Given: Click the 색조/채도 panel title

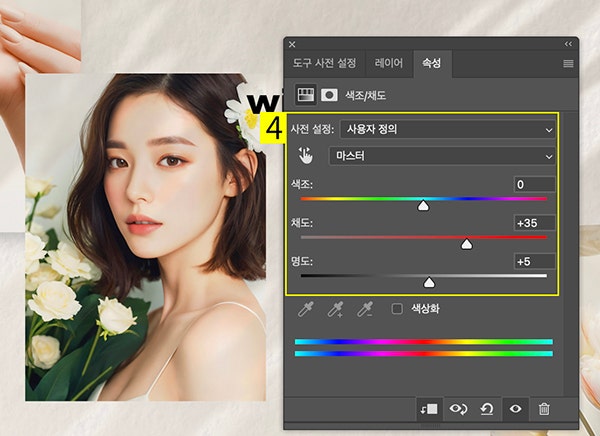Looking at the screenshot, I should tap(365, 95).
